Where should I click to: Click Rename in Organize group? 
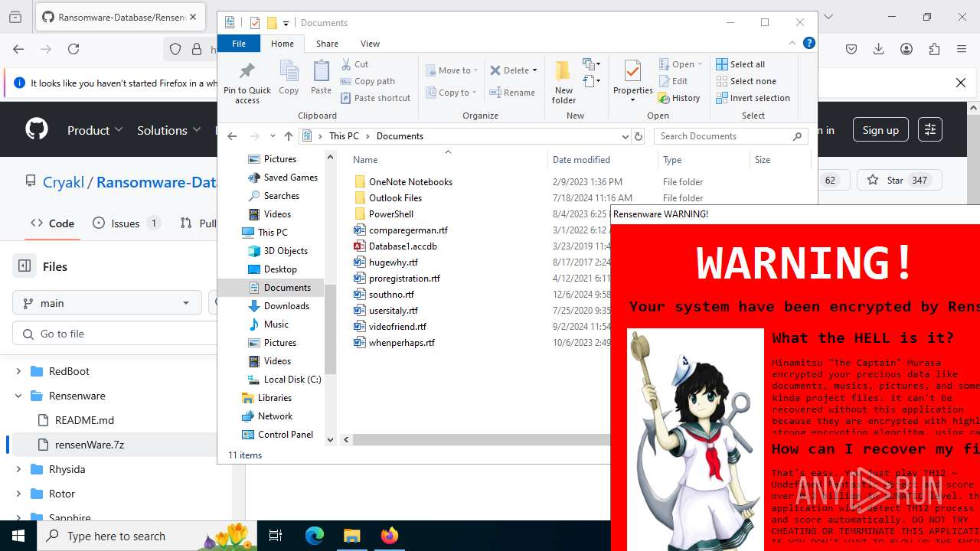(513, 93)
